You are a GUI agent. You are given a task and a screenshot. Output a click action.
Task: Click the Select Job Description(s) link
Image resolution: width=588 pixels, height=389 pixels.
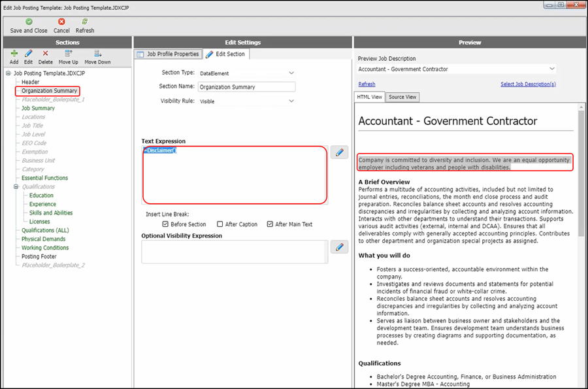tap(528, 84)
